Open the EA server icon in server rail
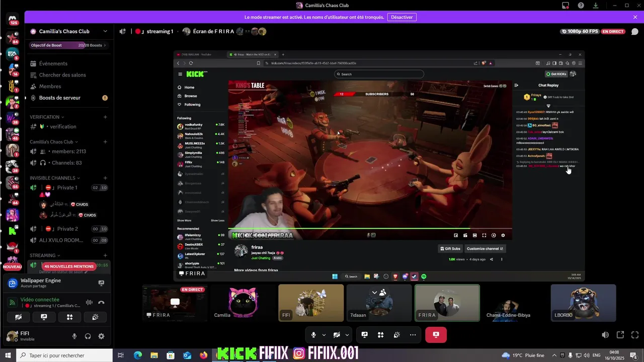 13,53
